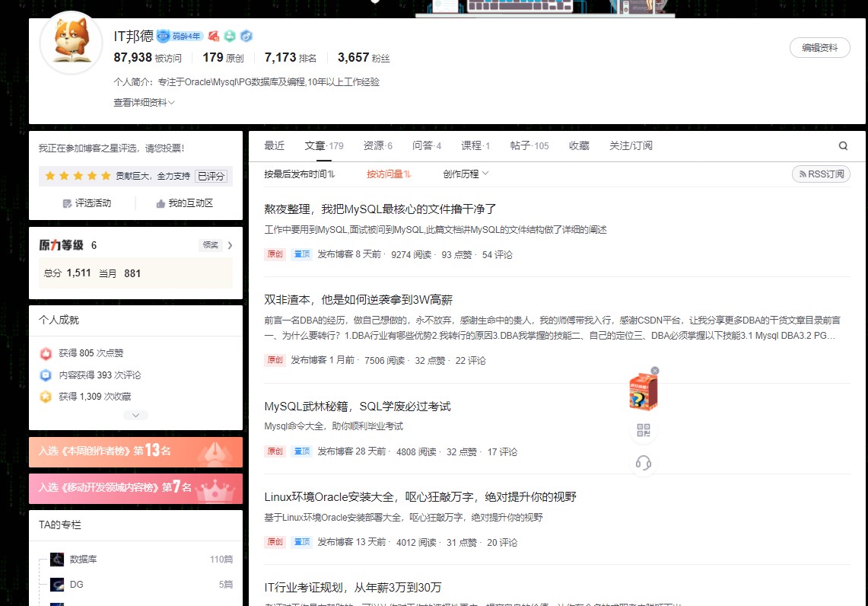The height and width of the screenshot is (606, 868).
Task: Click 20 评论 on the Oracle安装 article
Action: [x=502, y=542]
